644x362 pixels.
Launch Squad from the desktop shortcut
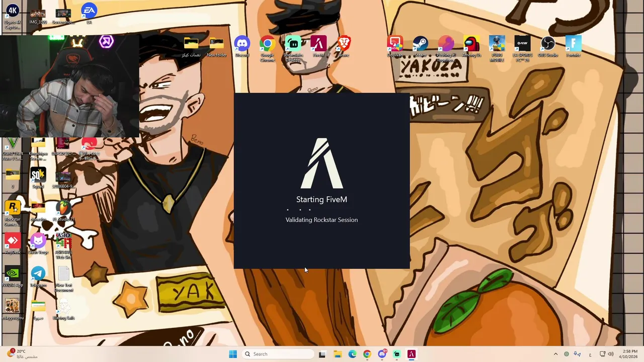[x=38, y=178]
